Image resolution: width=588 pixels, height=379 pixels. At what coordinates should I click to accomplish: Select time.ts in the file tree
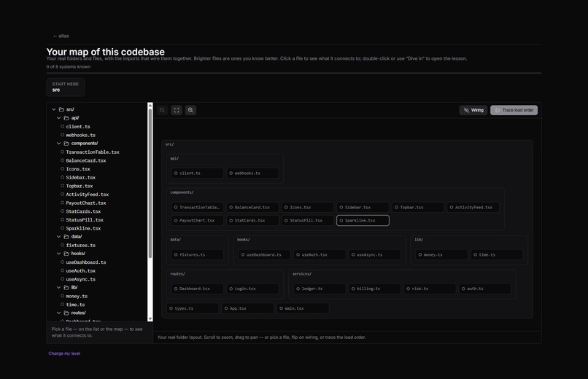(x=75, y=305)
